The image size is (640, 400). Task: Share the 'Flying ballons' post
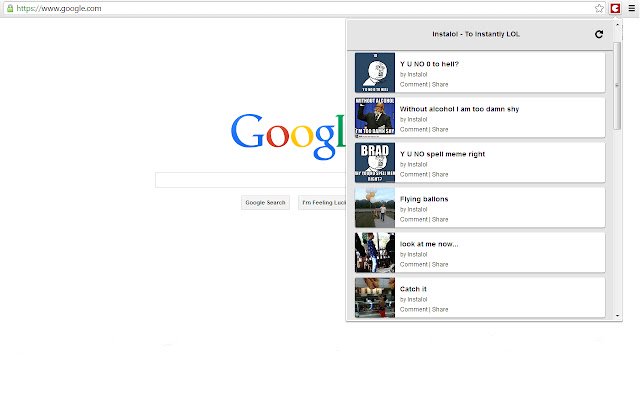click(x=440, y=219)
